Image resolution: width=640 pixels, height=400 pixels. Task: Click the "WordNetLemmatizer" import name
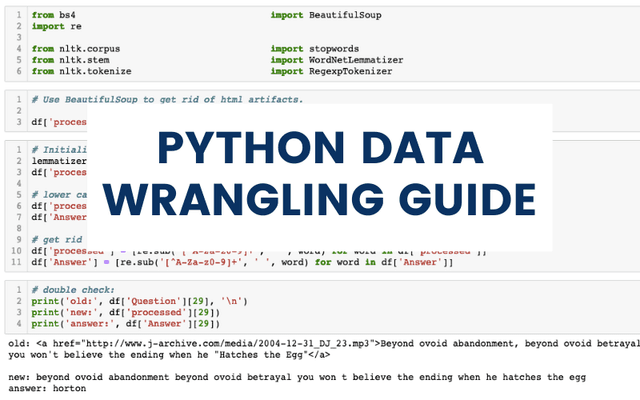[356, 60]
